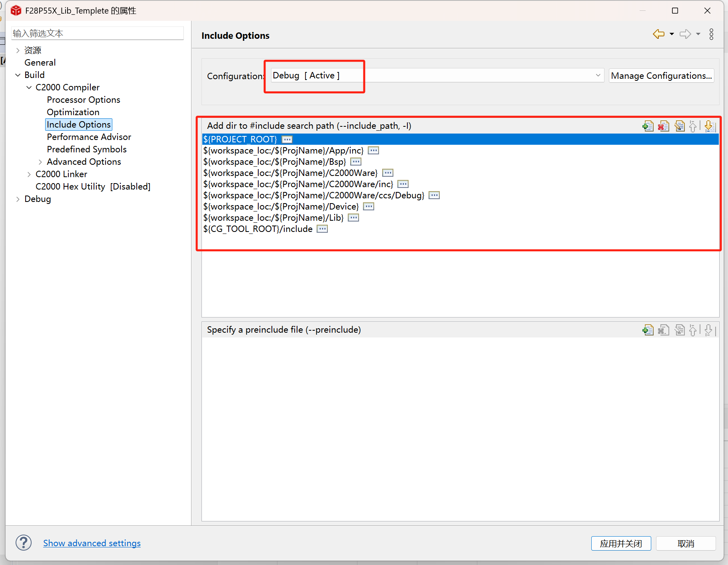Add a new preinclude file entry
728x565 pixels.
pyautogui.click(x=648, y=330)
